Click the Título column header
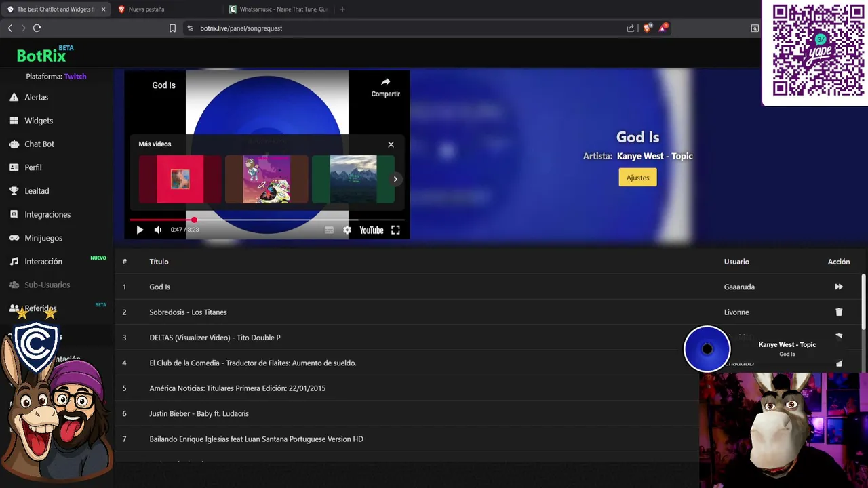 coord(159,262)
